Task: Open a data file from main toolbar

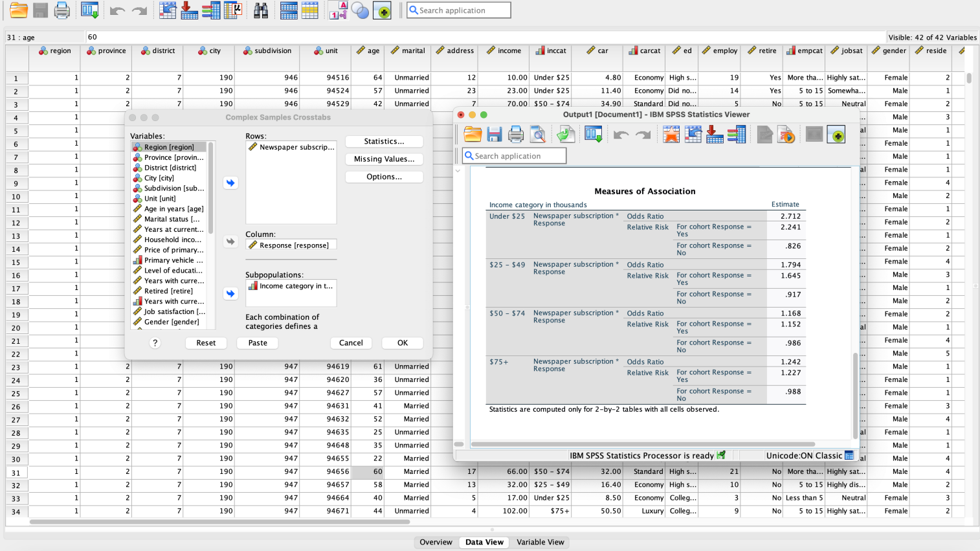Action: point(19,10)
